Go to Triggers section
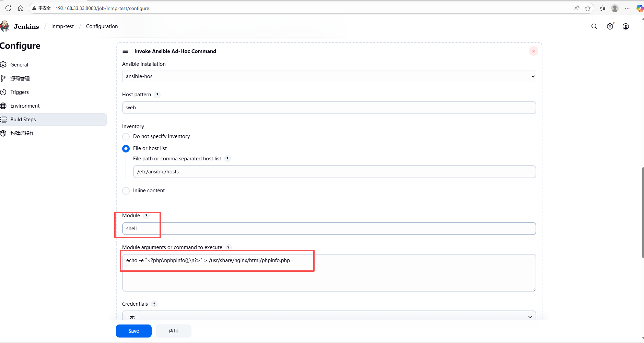 tap(20, 92)
